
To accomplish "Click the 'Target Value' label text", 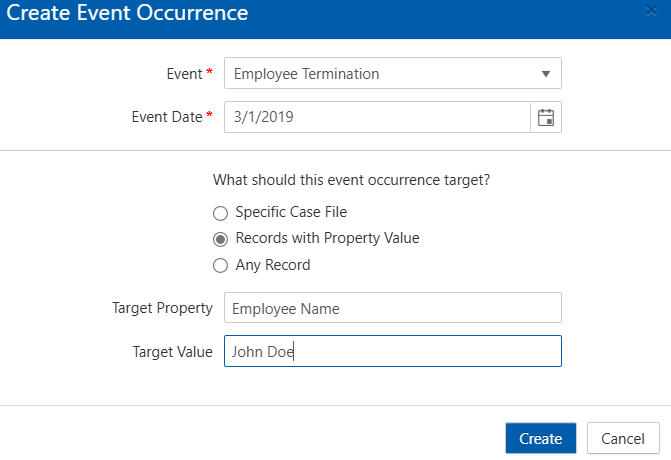I will [x=172, y=351].
